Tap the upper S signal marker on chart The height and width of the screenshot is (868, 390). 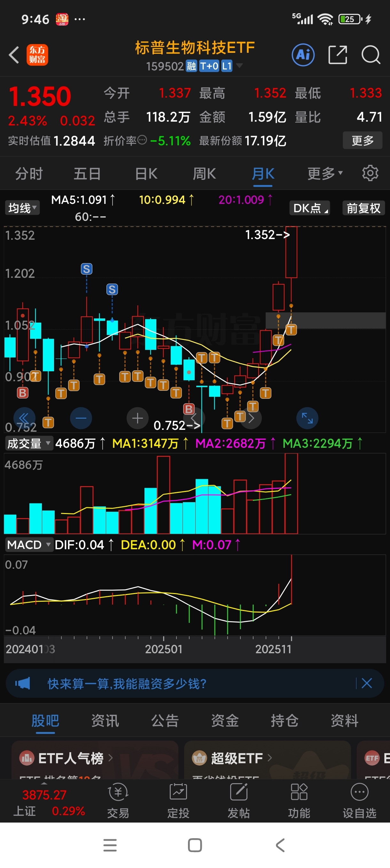pyautogui.click(x=87, y=269)
